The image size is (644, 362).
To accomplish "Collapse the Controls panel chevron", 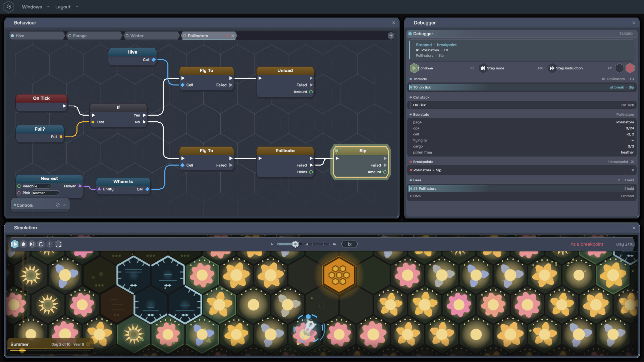I will [64, 205].
